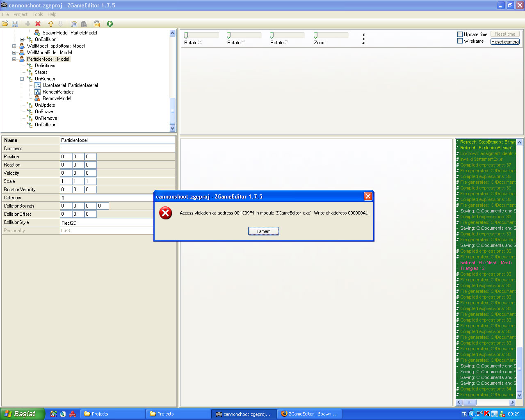Image resolution: width=525 pixels, height=420 pixels.
Task: Click the Paste clipboard toolbar icon
Action: tap(84, 24)
